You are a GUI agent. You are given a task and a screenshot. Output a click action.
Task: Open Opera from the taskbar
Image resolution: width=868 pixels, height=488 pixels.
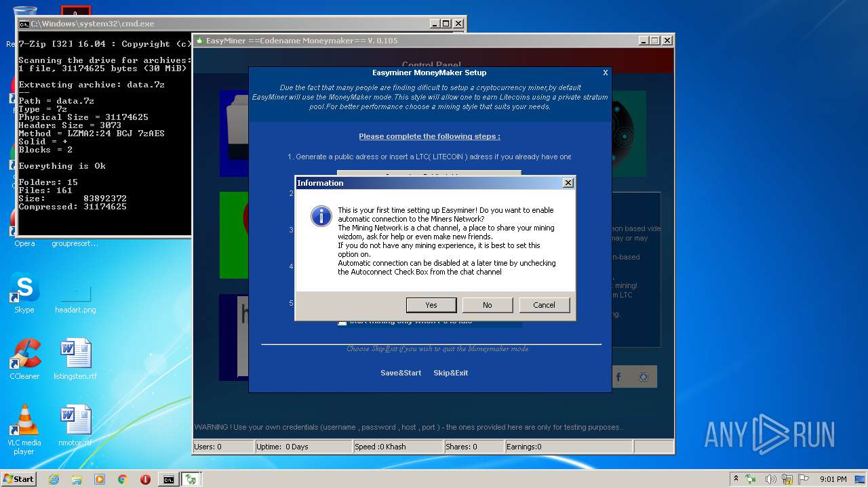coord(145,479)
